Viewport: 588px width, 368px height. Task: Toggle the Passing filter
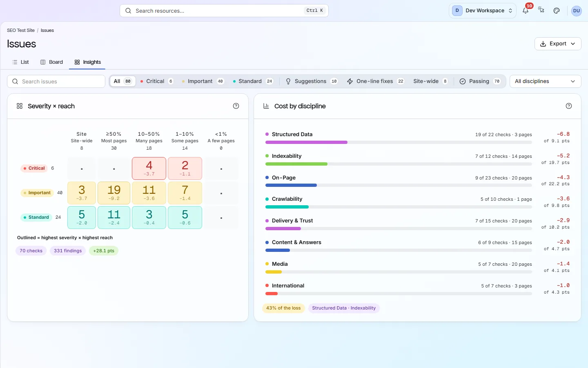(x=480, y=81)
